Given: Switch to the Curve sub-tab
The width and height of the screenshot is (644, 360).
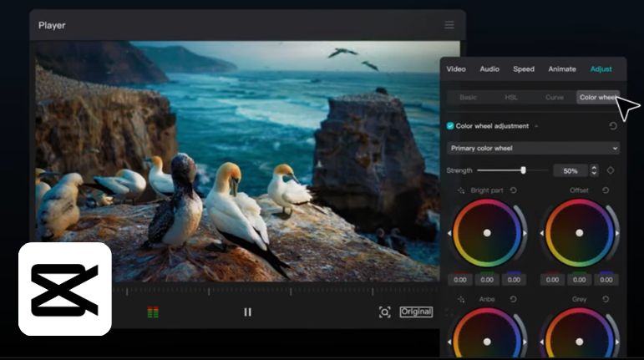Looking at the screenshot, I should point(555,97).
